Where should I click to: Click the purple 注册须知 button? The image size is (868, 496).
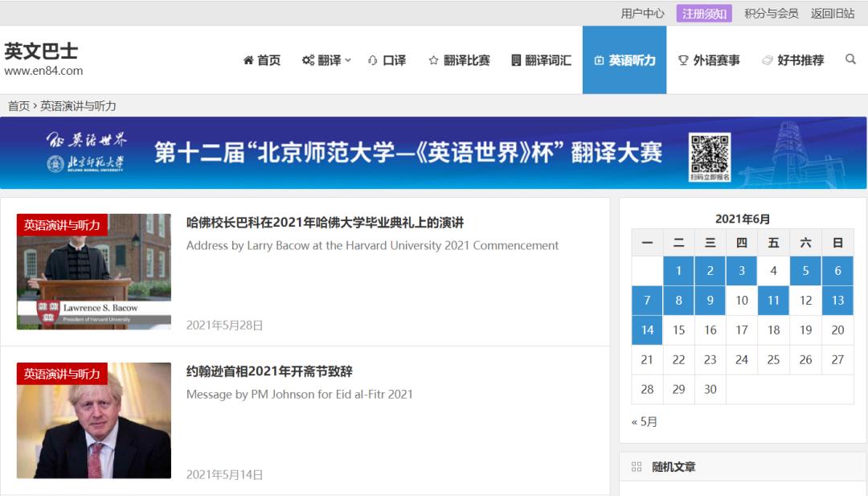click(x=704, y=14)
